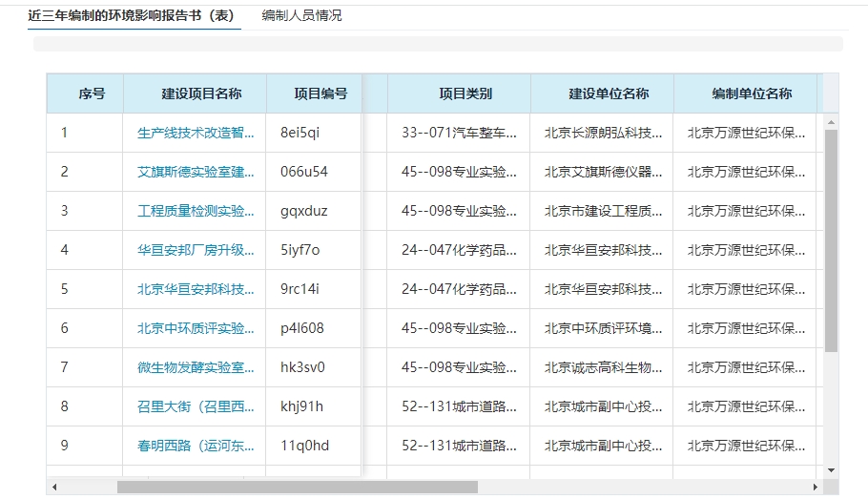This screenshot has height=499, width=868.
Task: Click the table's vertical scroll up arrow
Action: tap(831, 122)
